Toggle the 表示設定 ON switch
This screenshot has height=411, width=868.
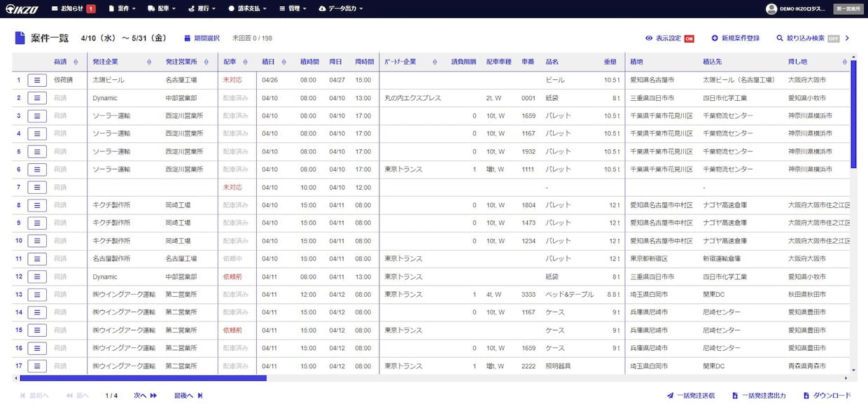click(x=689, y=39)
